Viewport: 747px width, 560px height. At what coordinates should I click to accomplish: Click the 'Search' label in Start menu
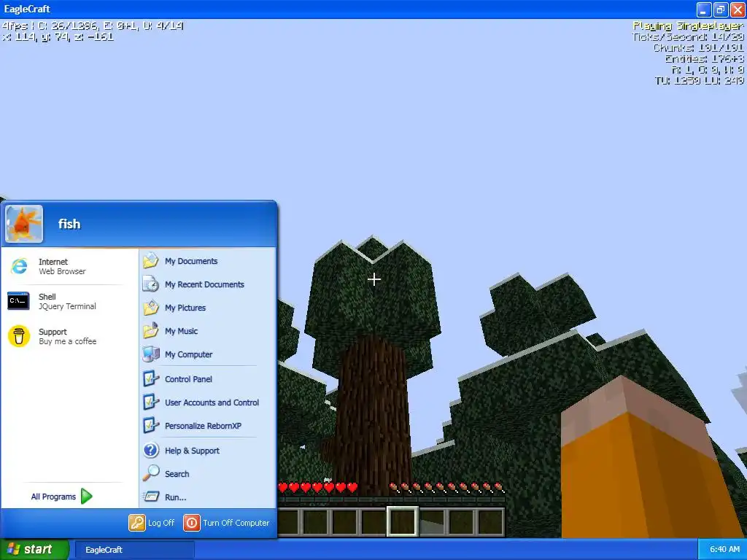(177, 474)
